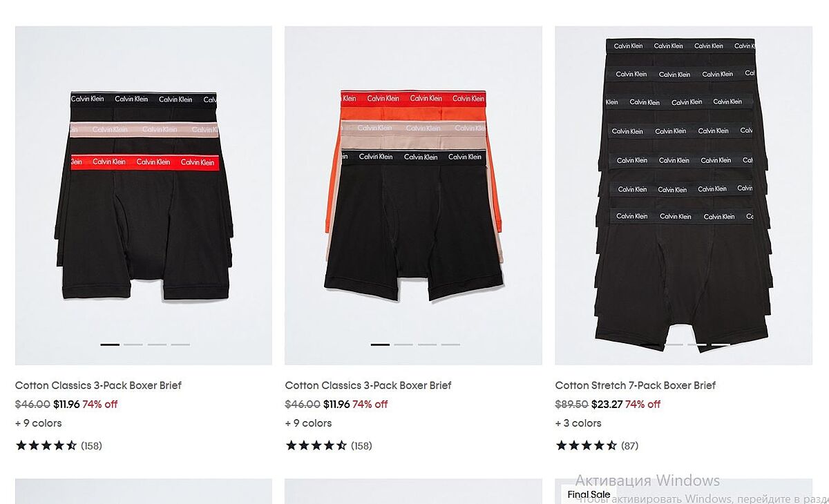829x504 pixels.
Task: Open Cotton Stretch 7-Pack Boxer Brief title
Action: pyautogui.click(x=636, y=385)
